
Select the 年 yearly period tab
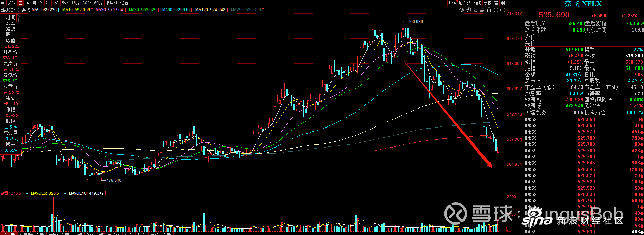(48, 3)
